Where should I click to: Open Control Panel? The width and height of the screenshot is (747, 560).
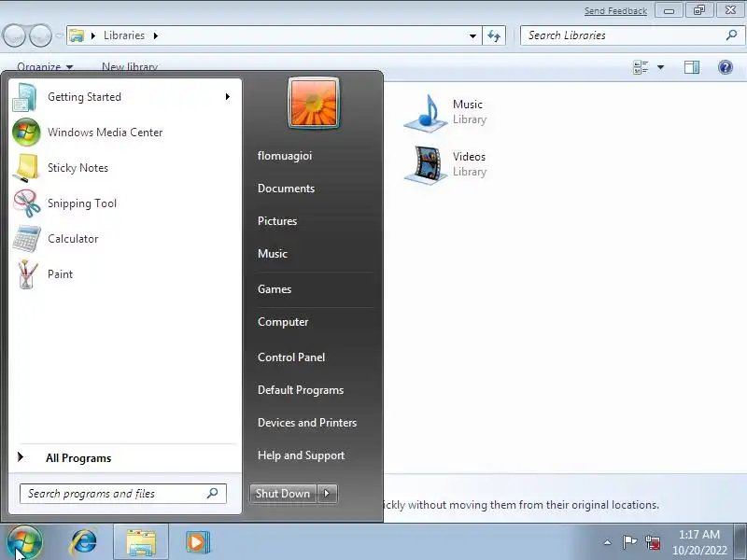pyautogui.click(x=291, y=357)
